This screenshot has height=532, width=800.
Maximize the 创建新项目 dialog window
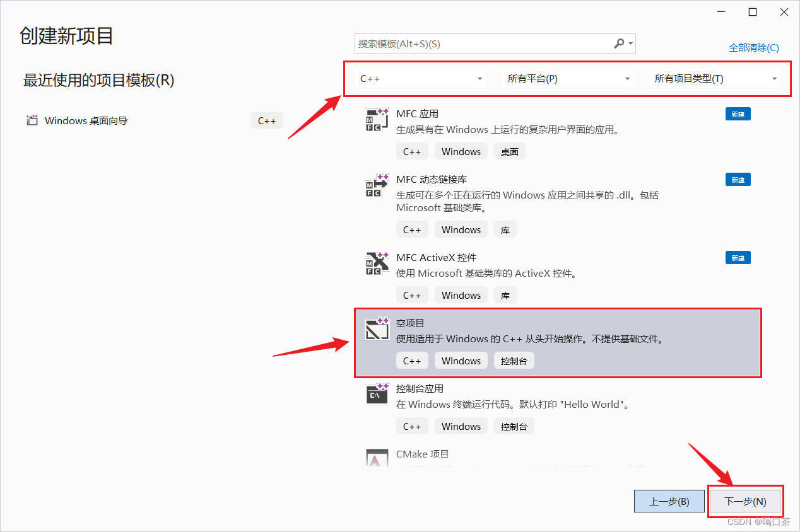[752, 12]
